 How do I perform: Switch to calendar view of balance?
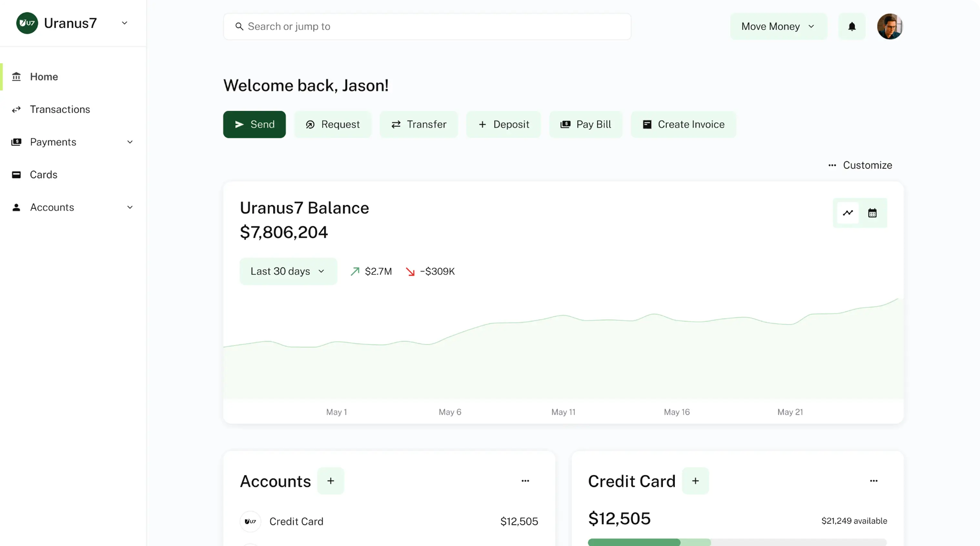872,213
